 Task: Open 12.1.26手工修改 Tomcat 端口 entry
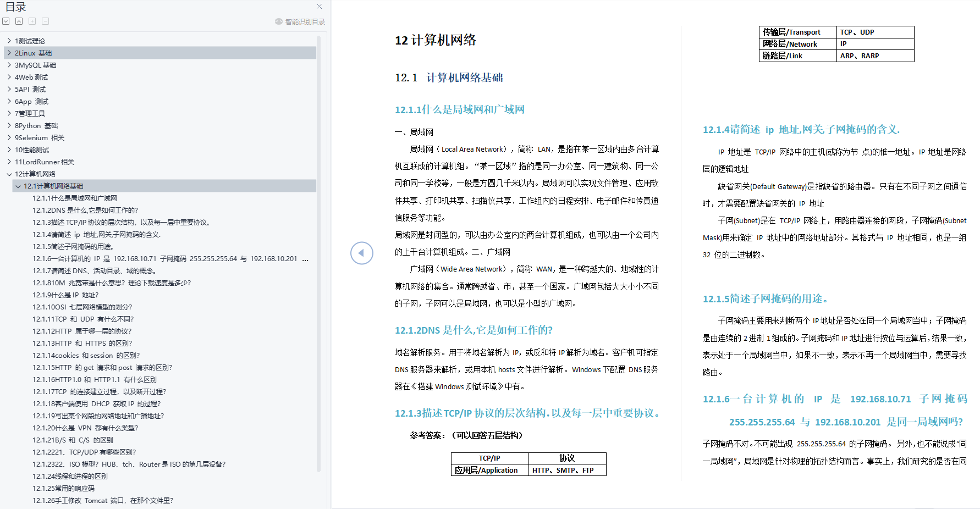tap(103, 500)
